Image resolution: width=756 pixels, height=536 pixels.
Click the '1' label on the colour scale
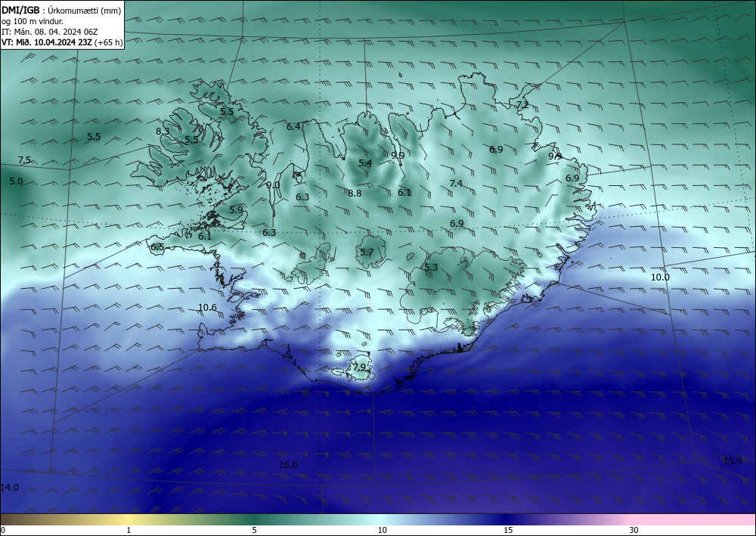point(129,530)
